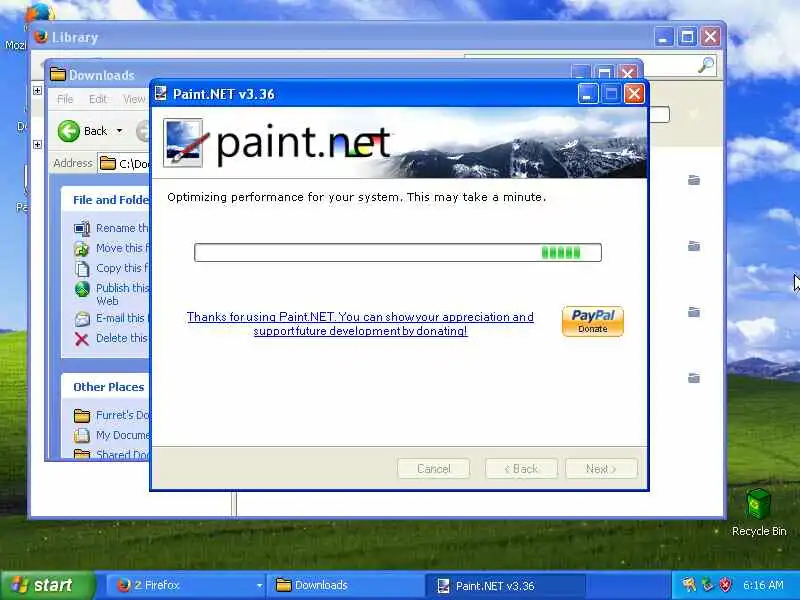Screen dimensions: 800x600
Task: Click the Address bar in Downloads window
Action: tap(124, 163)
